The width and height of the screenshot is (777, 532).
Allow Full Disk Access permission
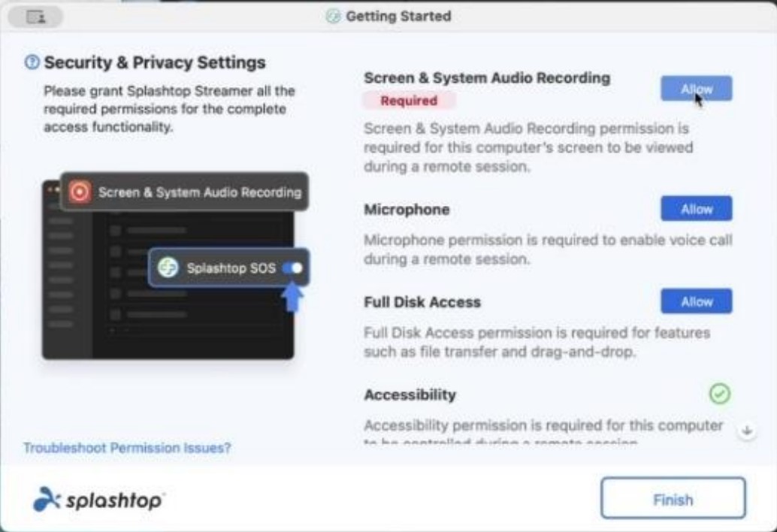697,301
